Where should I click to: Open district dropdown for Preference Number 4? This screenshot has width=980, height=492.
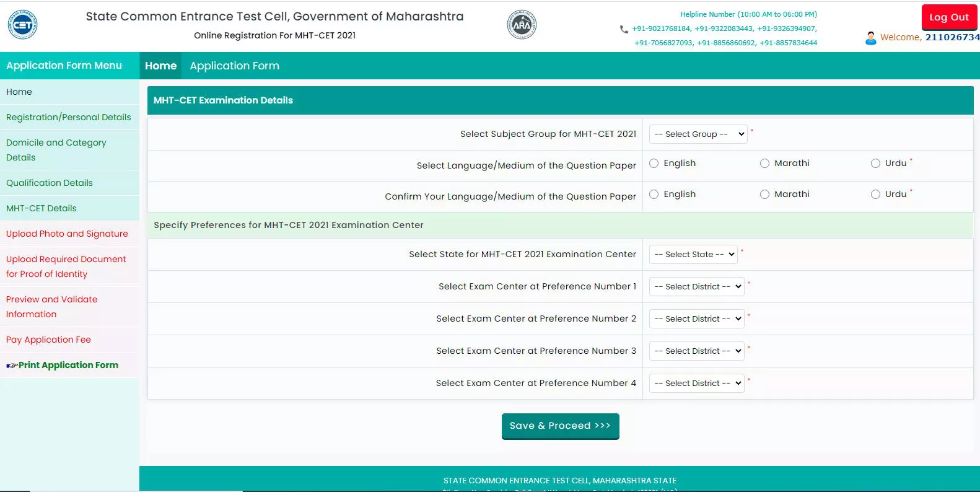click(x=697, y=383)
